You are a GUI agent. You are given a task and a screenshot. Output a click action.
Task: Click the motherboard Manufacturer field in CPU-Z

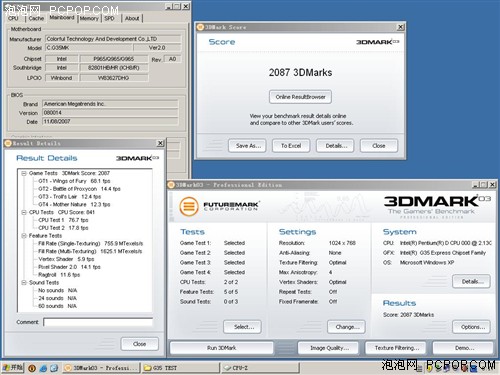(x=113, y=39)
